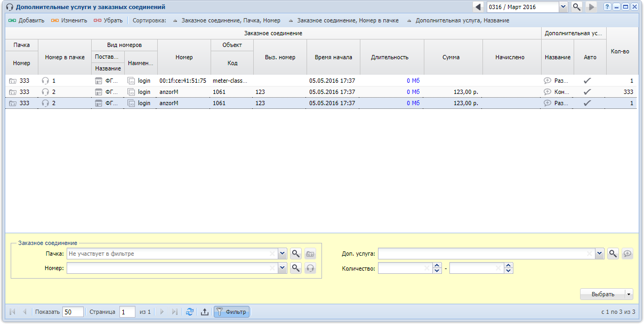Click the Показать page size field
The width and height of the screenshot is (644, 324).
click(x=73, y=312)
